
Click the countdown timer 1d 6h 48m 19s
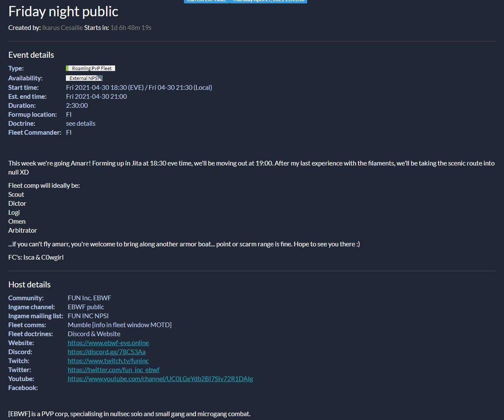click(130, 27)
